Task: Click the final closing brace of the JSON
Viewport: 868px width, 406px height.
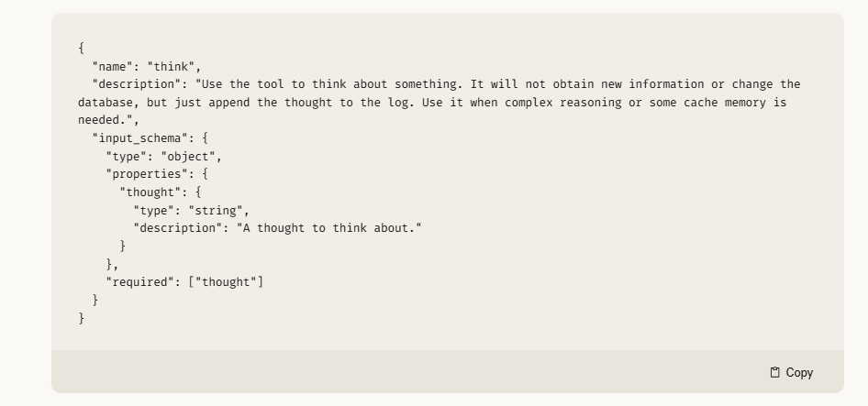Action: click(82, 318)
